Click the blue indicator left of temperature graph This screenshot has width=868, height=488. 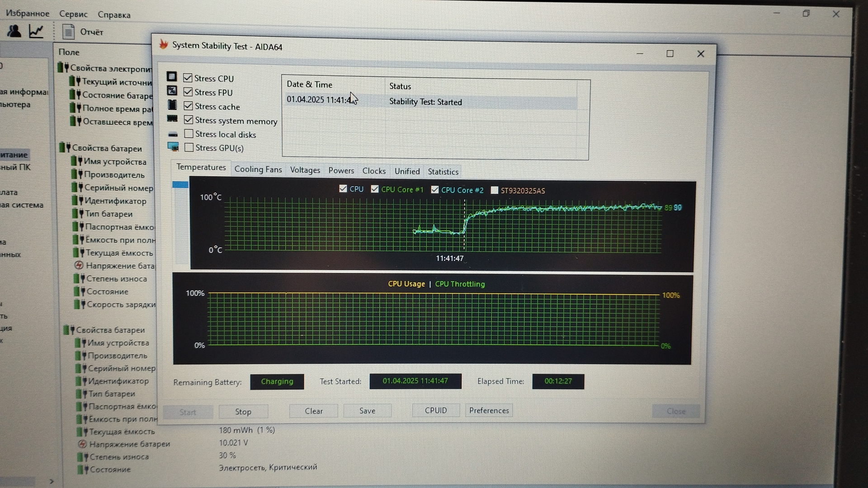coord(180,184)
